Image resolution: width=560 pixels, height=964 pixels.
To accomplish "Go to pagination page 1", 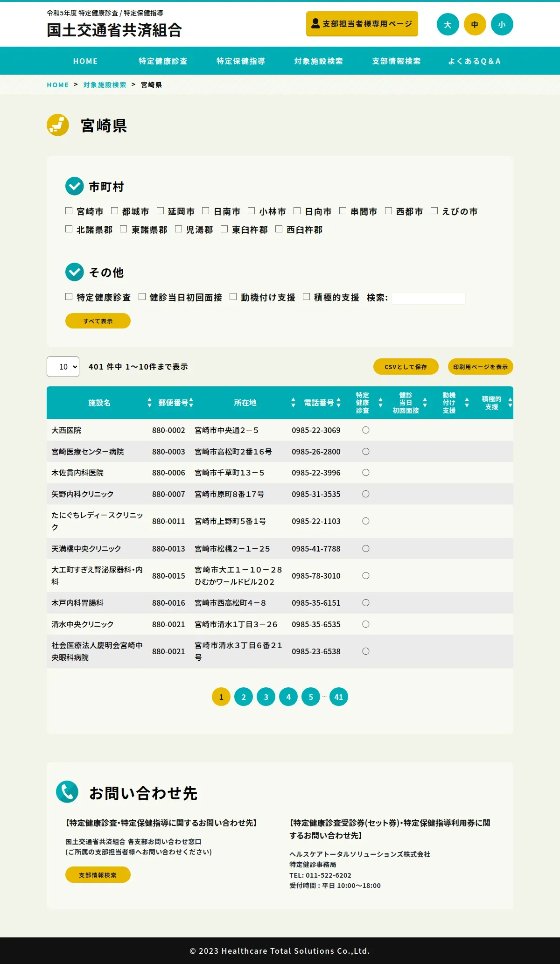I will [221, 697].
